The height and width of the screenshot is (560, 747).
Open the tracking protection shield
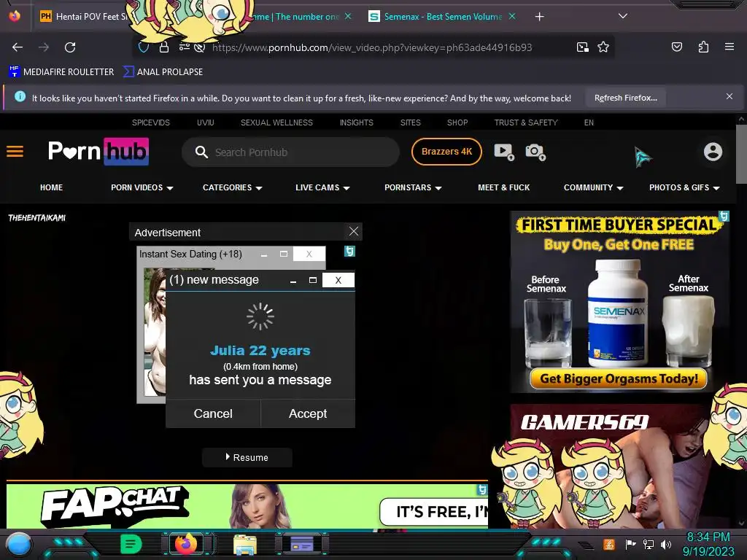(x=144, y=47)
